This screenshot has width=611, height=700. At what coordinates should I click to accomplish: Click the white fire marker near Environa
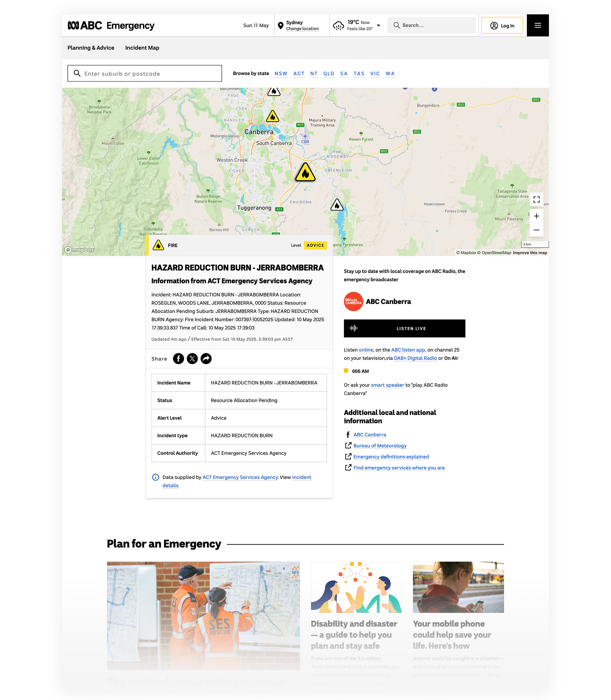337,205
